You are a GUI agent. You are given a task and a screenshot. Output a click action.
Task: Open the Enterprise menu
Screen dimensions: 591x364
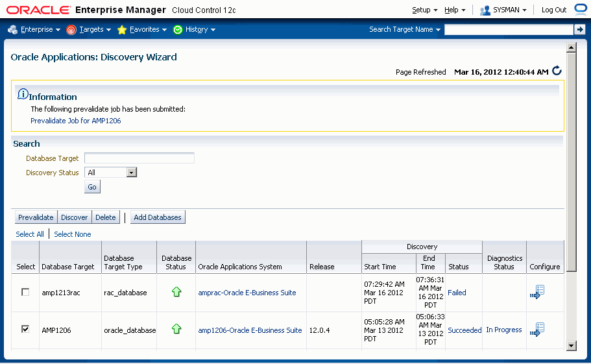click(40, 29)
